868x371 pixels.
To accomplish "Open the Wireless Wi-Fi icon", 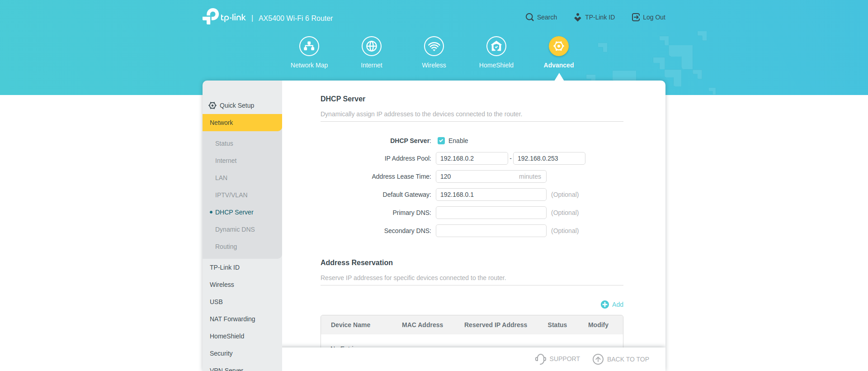I will (x=434, y=46).
